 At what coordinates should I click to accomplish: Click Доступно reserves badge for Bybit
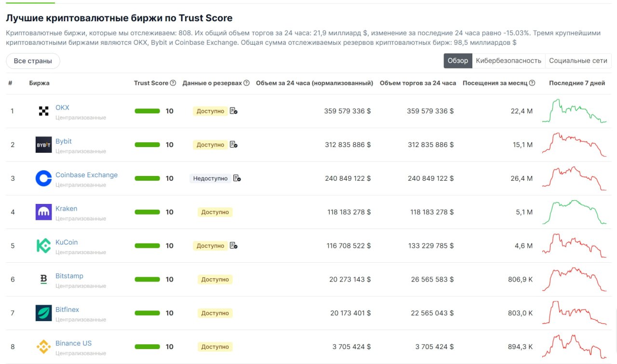(x=210, y=145)
